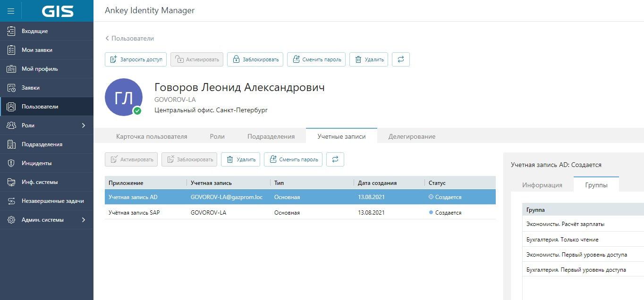Click the Входящие inbox icon
Screen dimensions: 644x300
pos(12,31)
